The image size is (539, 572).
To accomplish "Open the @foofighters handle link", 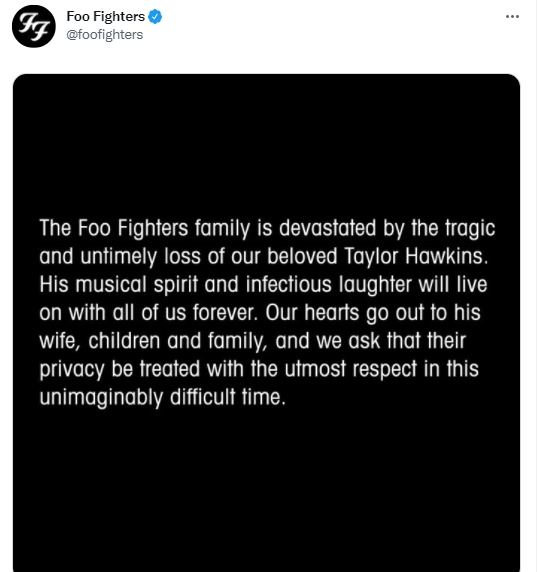I will (105, 35).
